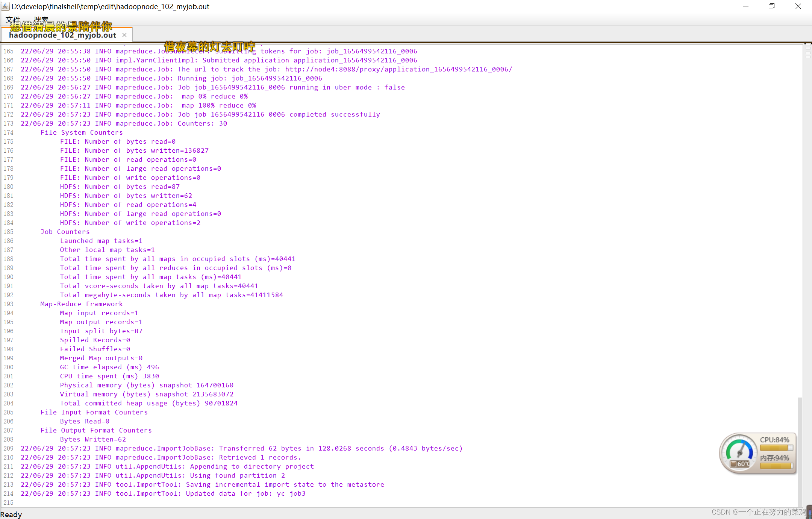Click the 'Ready' status bar text
The height and width of the screenshot is (519, 812).
pos(11,514)
